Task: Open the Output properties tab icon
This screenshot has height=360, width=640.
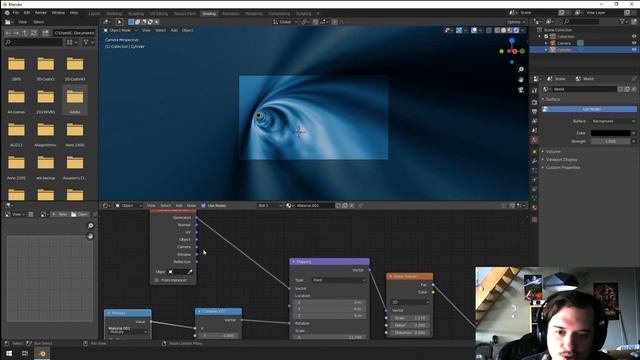Action: (535, 111)
